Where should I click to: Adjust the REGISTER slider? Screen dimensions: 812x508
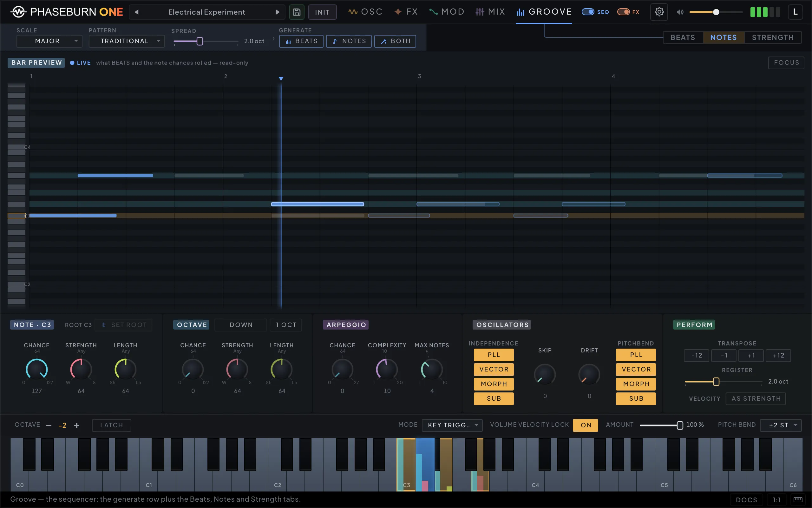point(724,382)
